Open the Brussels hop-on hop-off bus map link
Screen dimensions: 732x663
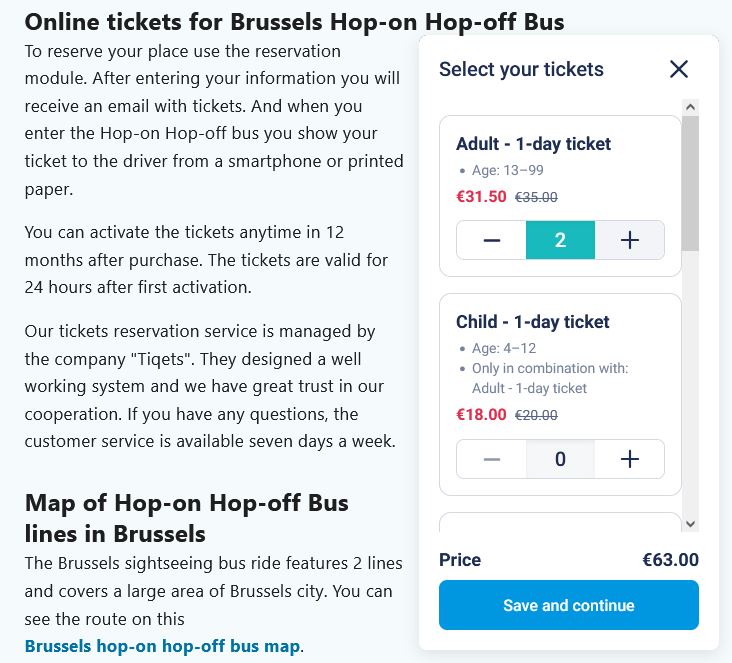tap(162, 646)
